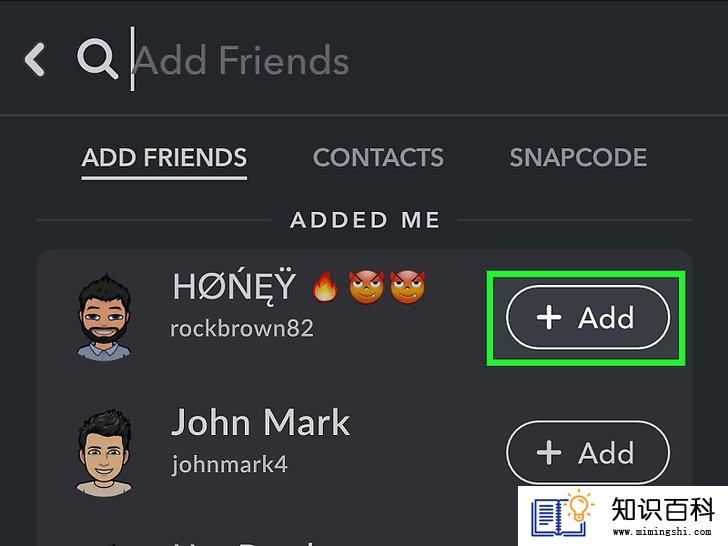Tap the plus icon in rockbrown82's Add button
The width and height of the screenshot is (728, 546).
click(x=549, y=318)
